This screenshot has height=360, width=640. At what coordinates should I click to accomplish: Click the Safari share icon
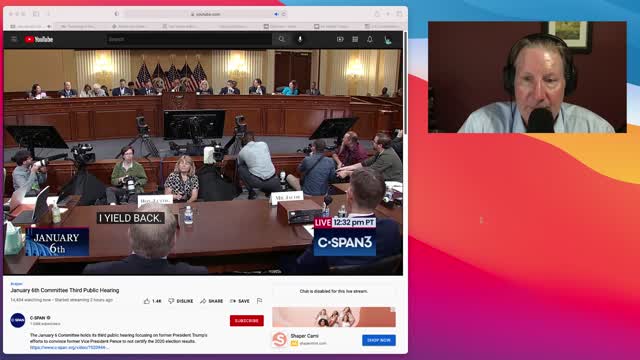(x=377, y=14)
